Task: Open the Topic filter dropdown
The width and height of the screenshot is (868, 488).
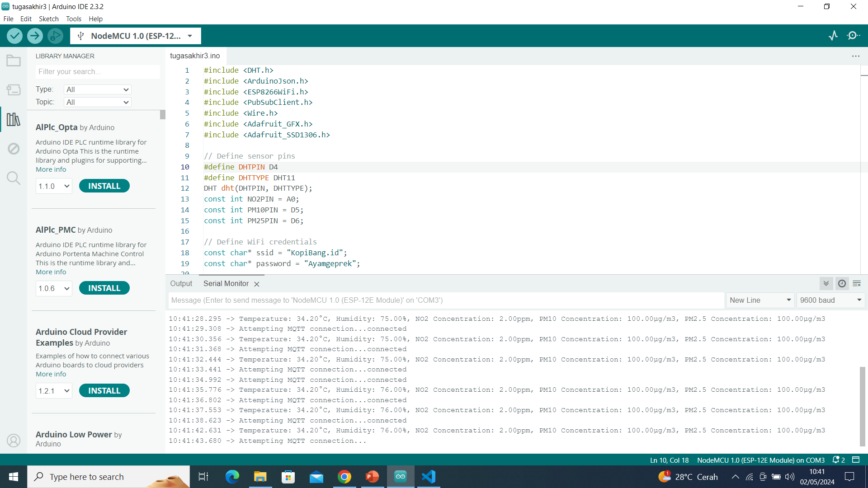Action: (x=98, y=102)
